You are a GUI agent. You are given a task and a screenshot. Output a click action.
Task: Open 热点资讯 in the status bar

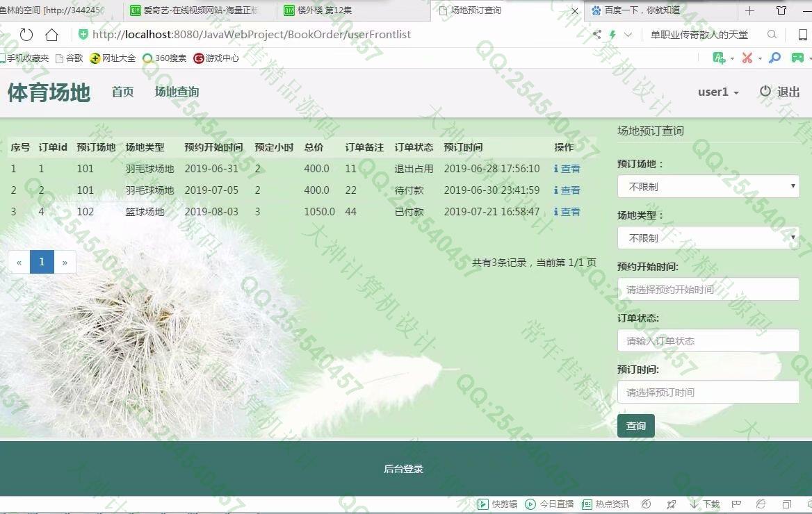click(x=606, y=504)
